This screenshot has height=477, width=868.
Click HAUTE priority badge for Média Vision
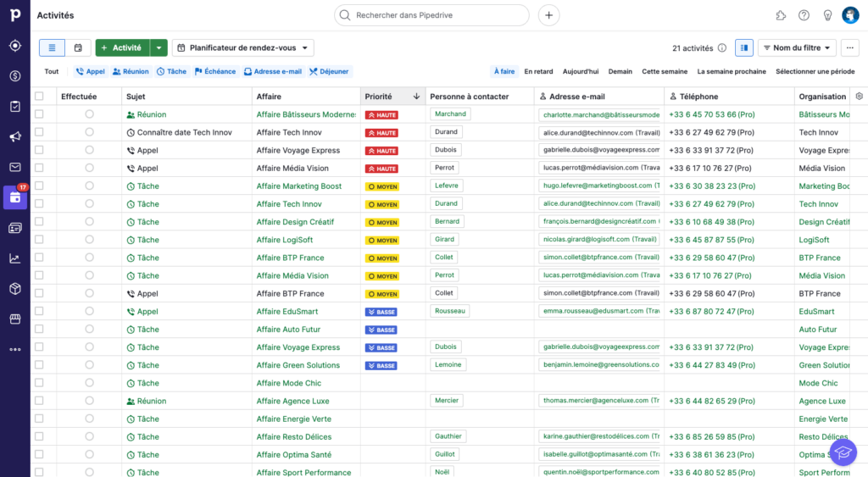click(x=382, y=169)
